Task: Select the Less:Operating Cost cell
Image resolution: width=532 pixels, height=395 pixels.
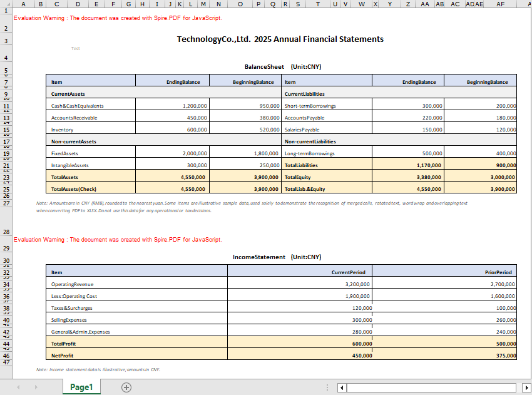Action: click(136, 295)
